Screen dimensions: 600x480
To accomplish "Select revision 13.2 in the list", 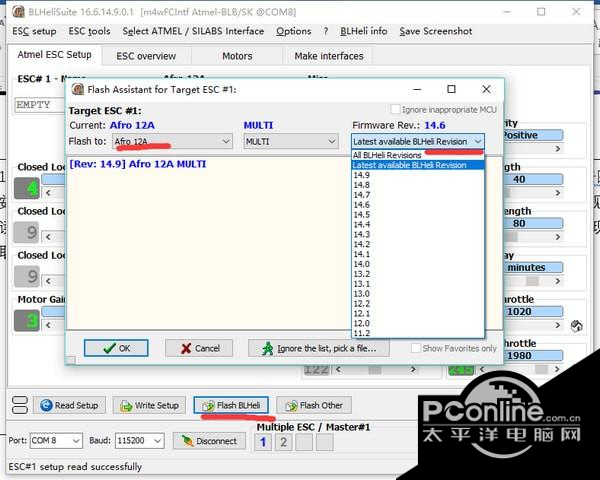I will (418, 274).
